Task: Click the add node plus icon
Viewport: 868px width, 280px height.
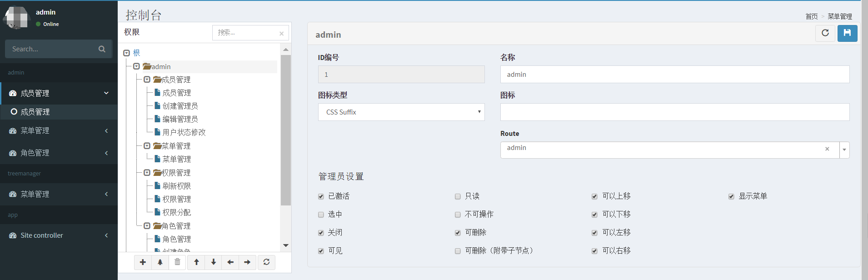Action: 143,262
